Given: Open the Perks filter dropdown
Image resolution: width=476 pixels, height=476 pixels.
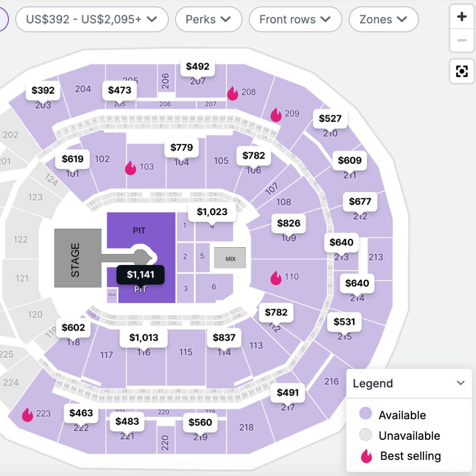Looking at the screenshot, I should click(208, 19).
